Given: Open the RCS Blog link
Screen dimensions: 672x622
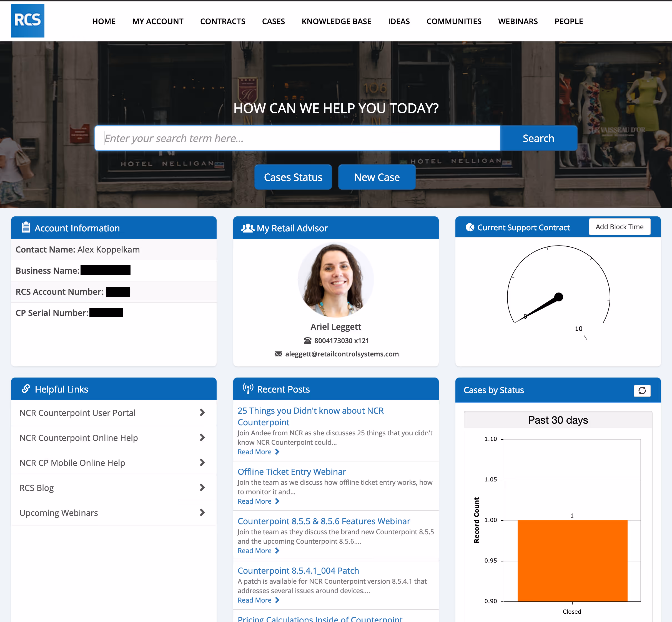Looking at the screenshot, I should 36,488.
